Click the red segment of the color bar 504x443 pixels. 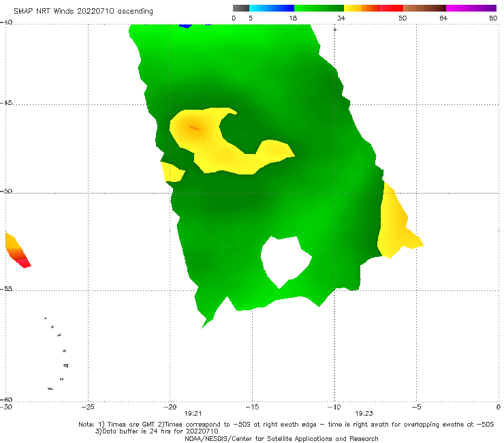(391, 8)
